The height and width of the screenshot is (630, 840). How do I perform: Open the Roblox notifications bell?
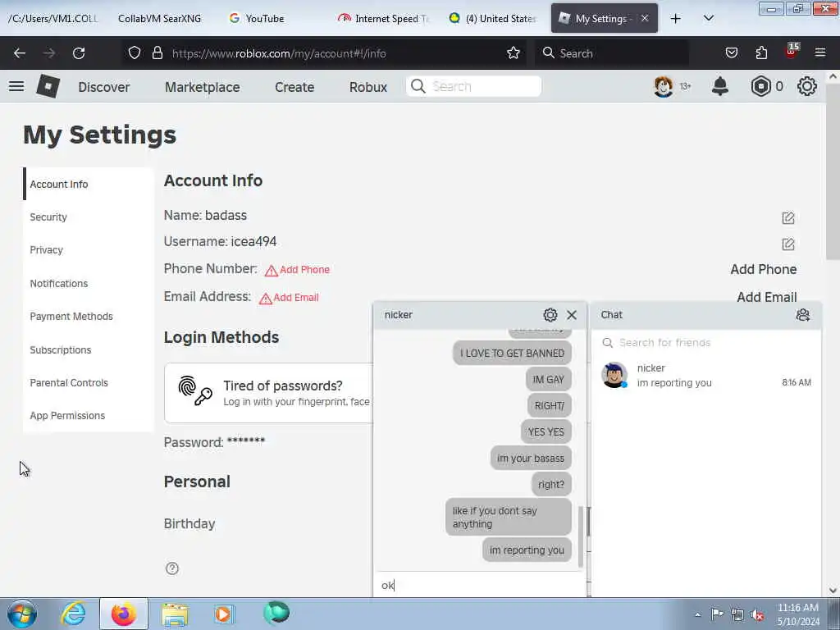(x=720, y=86)
